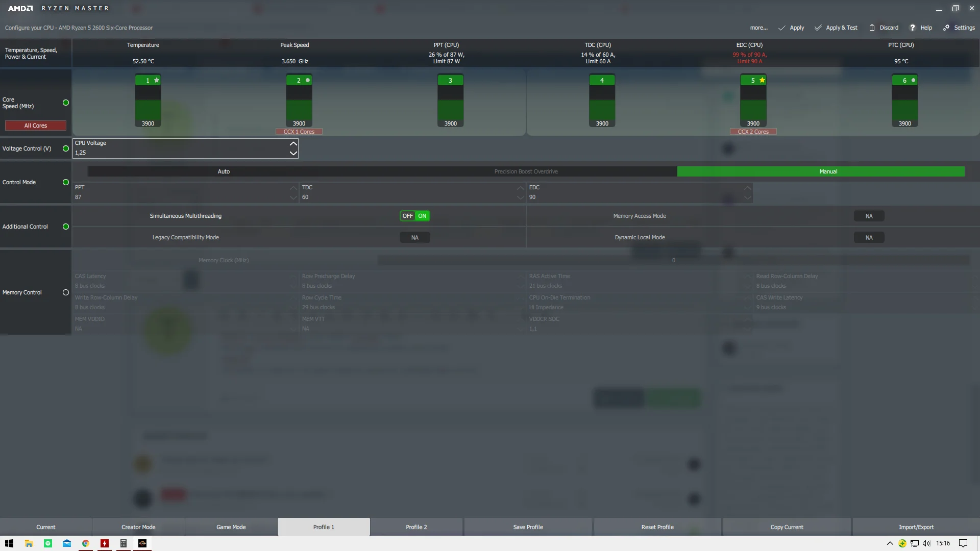Toggle Voltage Control green circle
The height and width of the screenshot is (551, 980).
(x=66, y=149)
